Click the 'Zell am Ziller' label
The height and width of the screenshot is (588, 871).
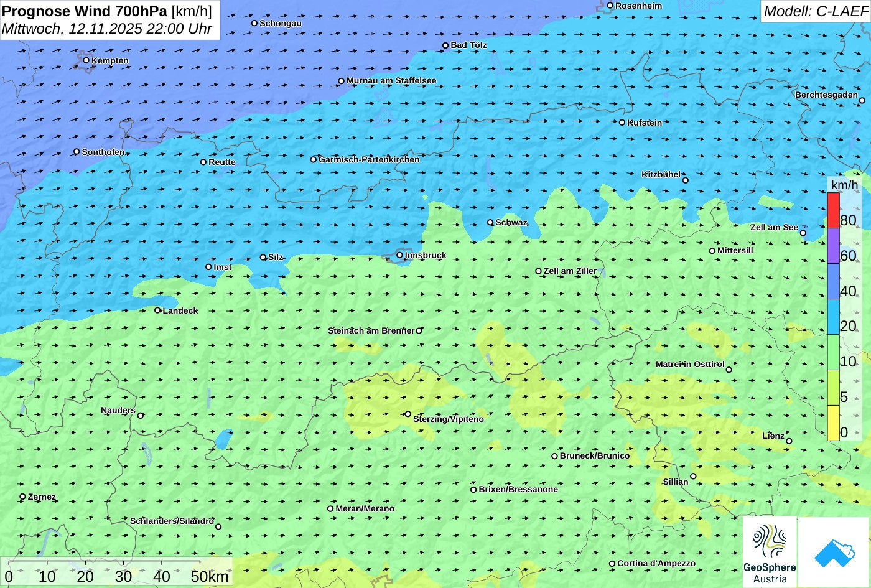coord(570,271)
